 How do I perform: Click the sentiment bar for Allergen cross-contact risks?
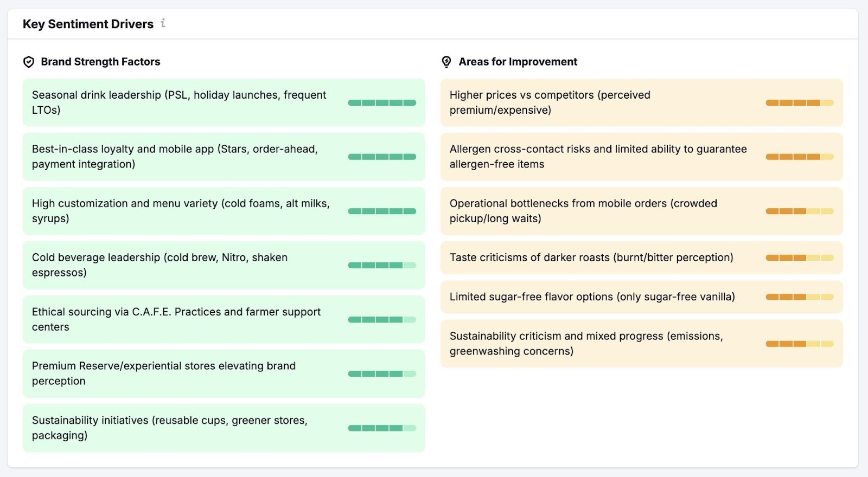click(800, 157)
